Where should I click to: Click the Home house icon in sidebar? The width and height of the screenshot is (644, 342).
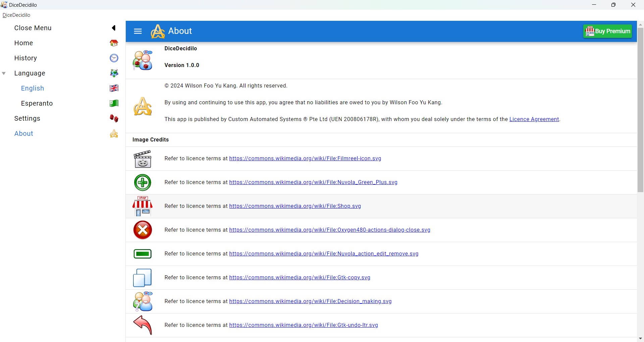tap(114, 43)
